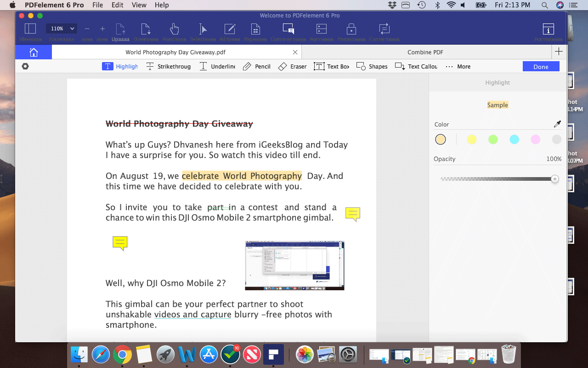The image size is (588, 368).
Task: Click the Opacity slider handle
Action: (555, 179)
